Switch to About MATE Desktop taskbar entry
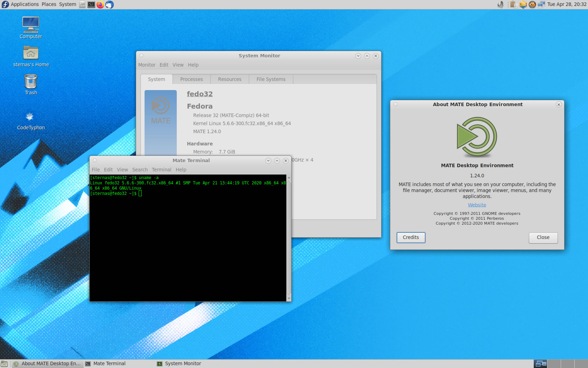588x368 pixels. (47, 364)
